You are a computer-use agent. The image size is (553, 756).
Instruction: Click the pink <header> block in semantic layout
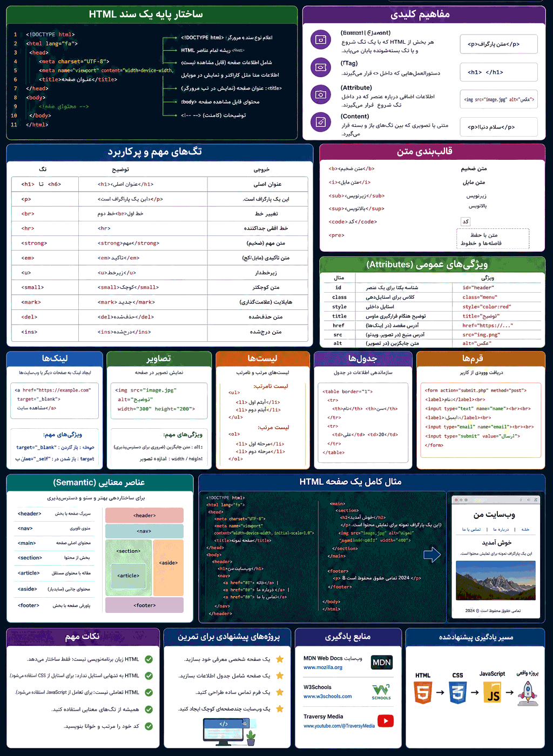144,515
